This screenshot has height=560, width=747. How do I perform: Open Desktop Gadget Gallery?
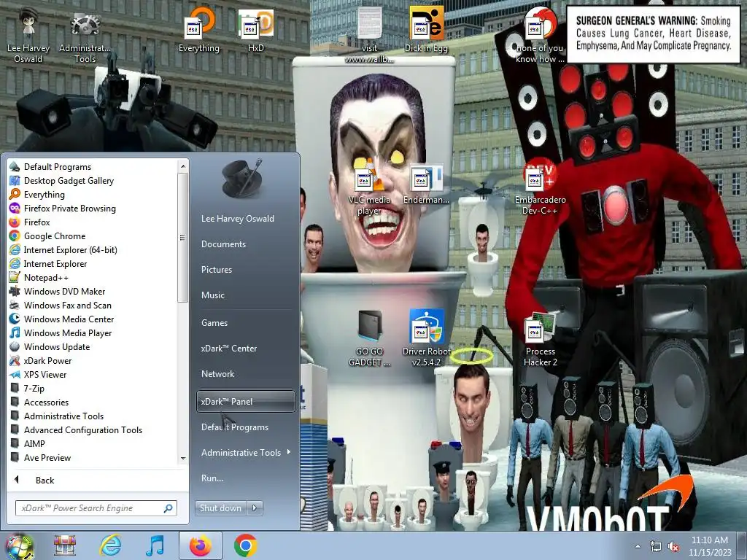[x=69, y=181]
